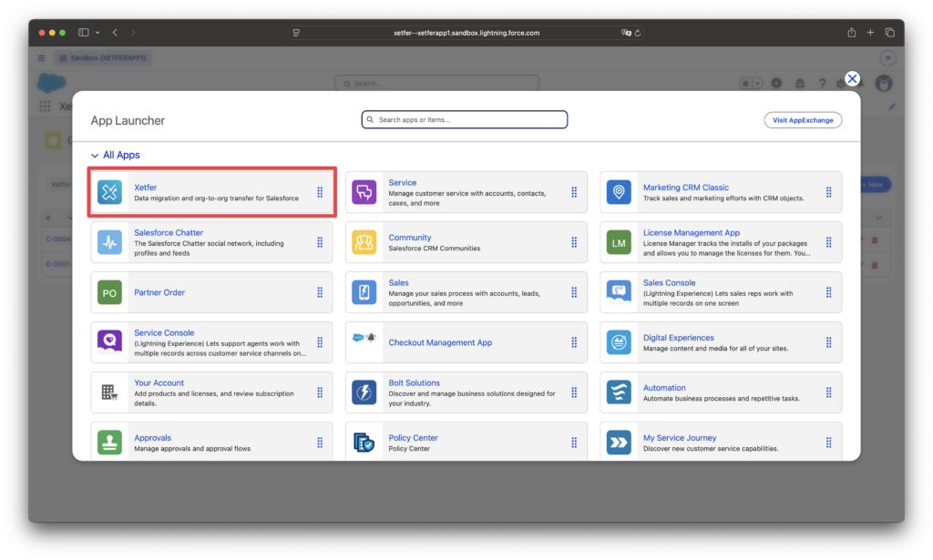Open the Policy Center link
Screen dimensions: 933x560
click(413, 438)
